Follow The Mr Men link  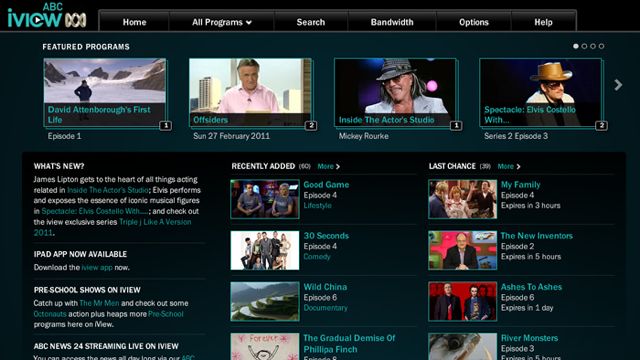[99, 303]
